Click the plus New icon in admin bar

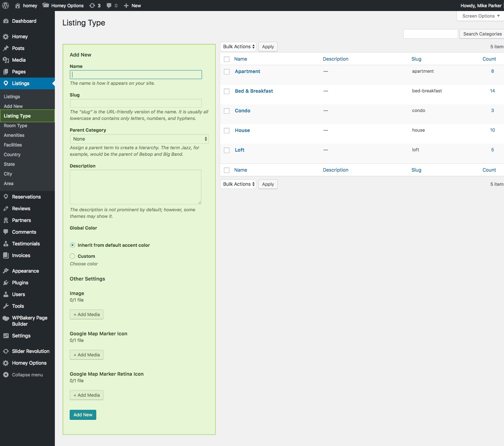click(x=126, y=6)
